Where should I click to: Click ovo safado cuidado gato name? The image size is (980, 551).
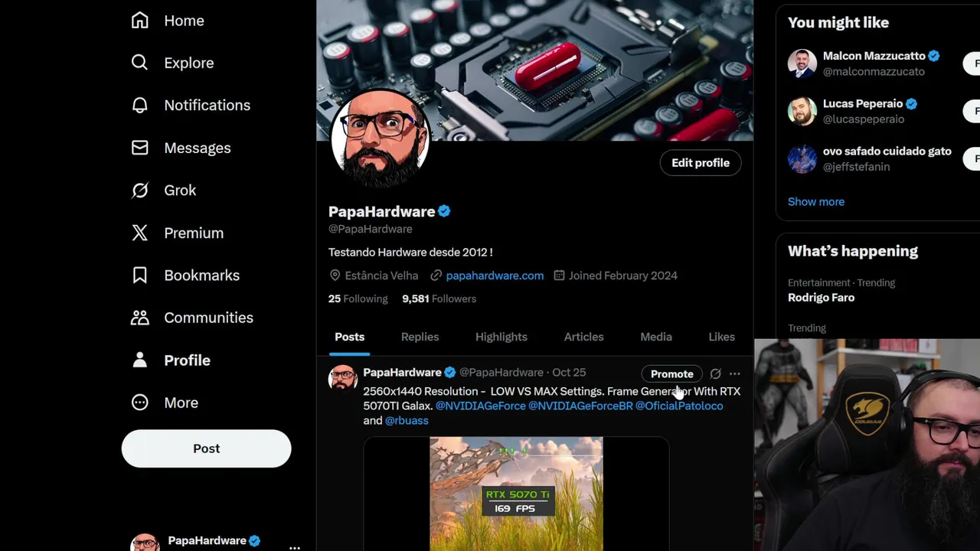(x=887, y=151)
